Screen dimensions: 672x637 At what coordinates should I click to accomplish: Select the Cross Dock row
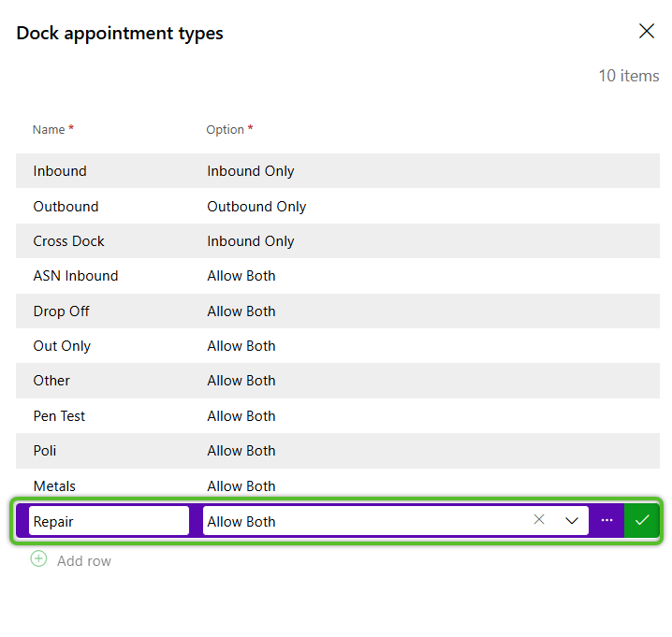338,240
